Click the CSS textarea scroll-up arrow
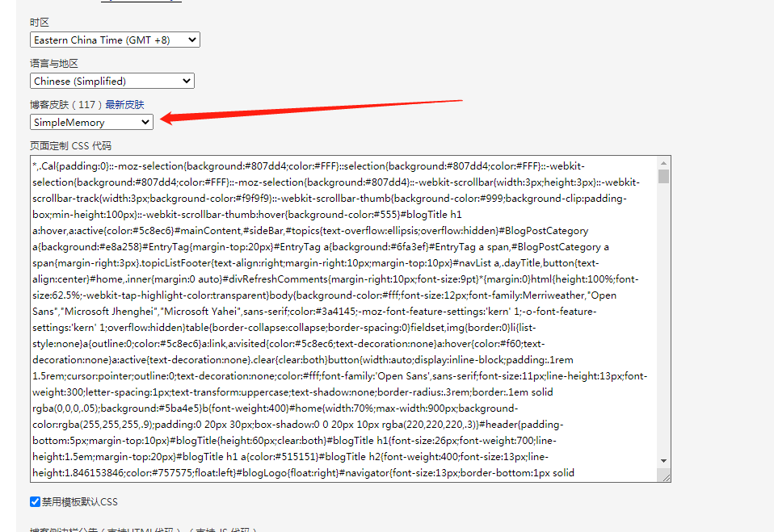The image size is (774, 532). click(663, 163)
